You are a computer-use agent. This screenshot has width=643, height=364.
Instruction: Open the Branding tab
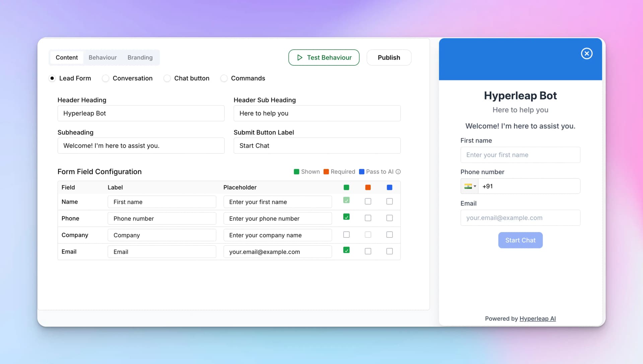point(140,58)
